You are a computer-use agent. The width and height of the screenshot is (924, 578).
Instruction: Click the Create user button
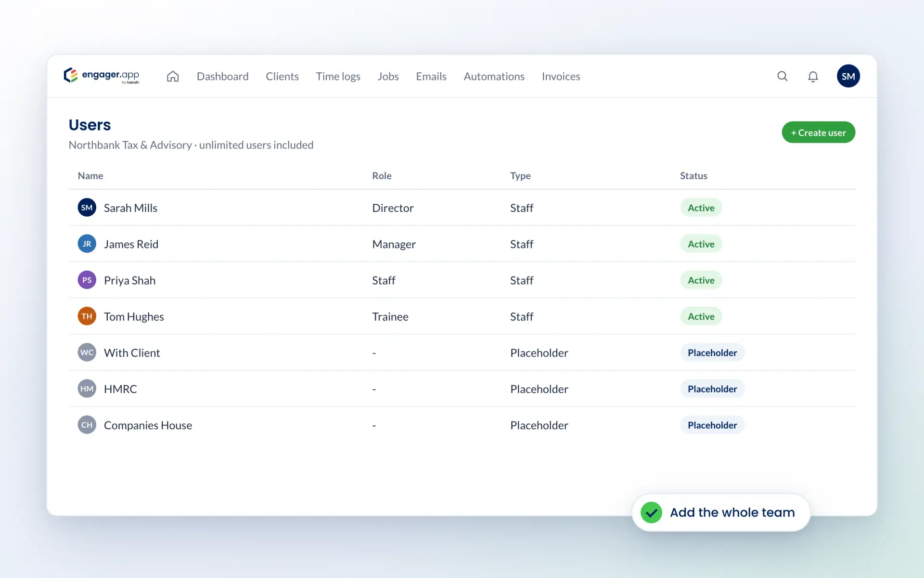click(818, 132)
